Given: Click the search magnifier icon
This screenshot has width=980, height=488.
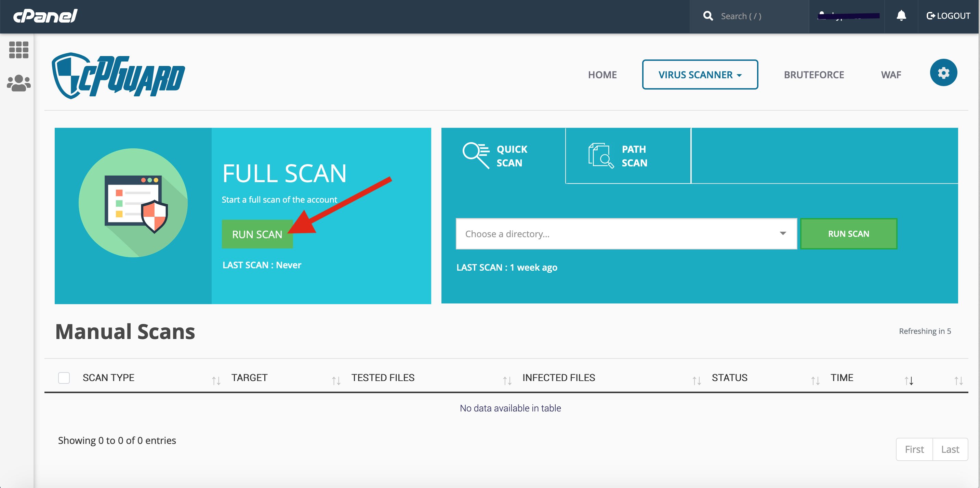Looking at the screenshot, I should click(x=707, y=16).
